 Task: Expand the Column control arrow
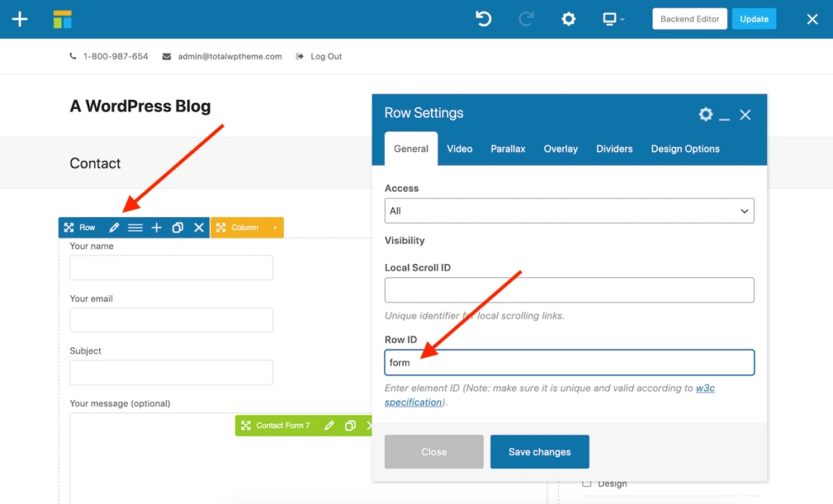(275, 228)
